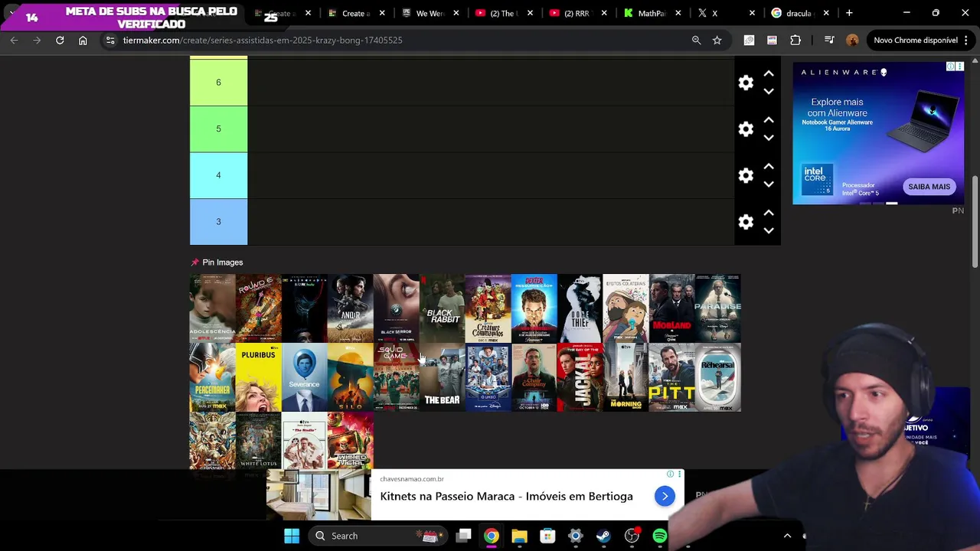Pick the Adolescência poster

(213, 308)
